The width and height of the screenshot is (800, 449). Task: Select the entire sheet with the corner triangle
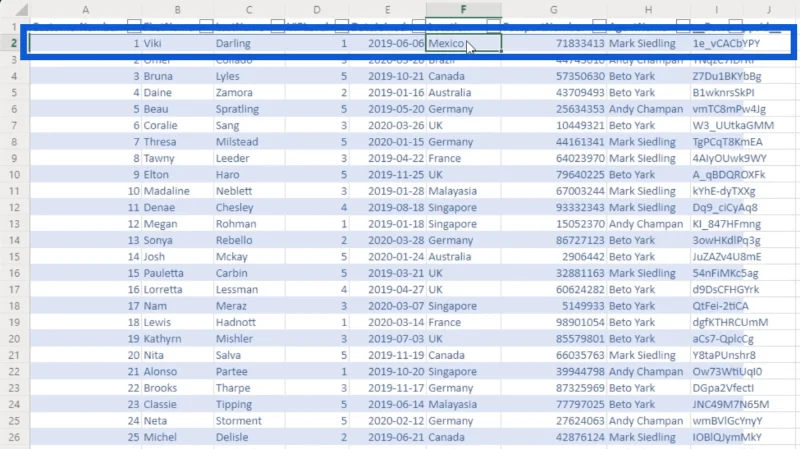[x=20, y=10]
